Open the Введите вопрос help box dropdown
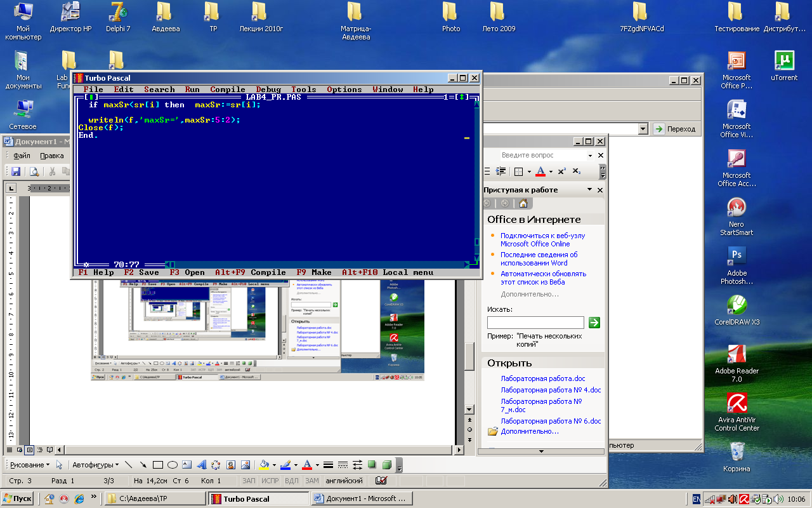The height and width of the screenshot is (508, 812). [589, 155]
